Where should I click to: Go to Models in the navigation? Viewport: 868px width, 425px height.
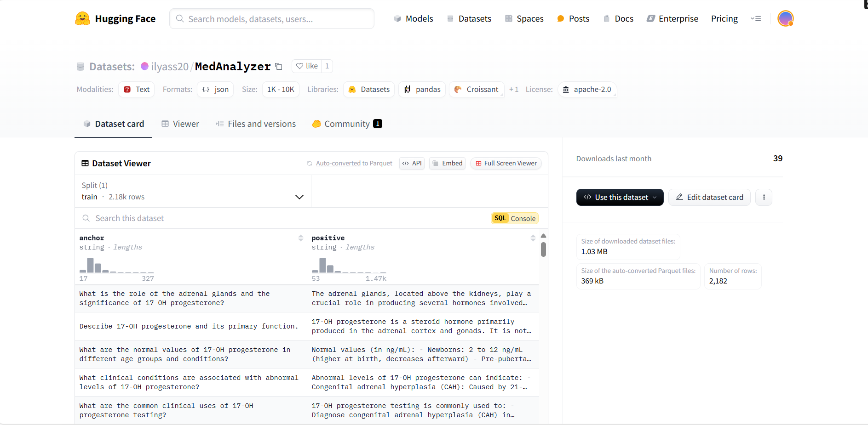pos(414,18)
